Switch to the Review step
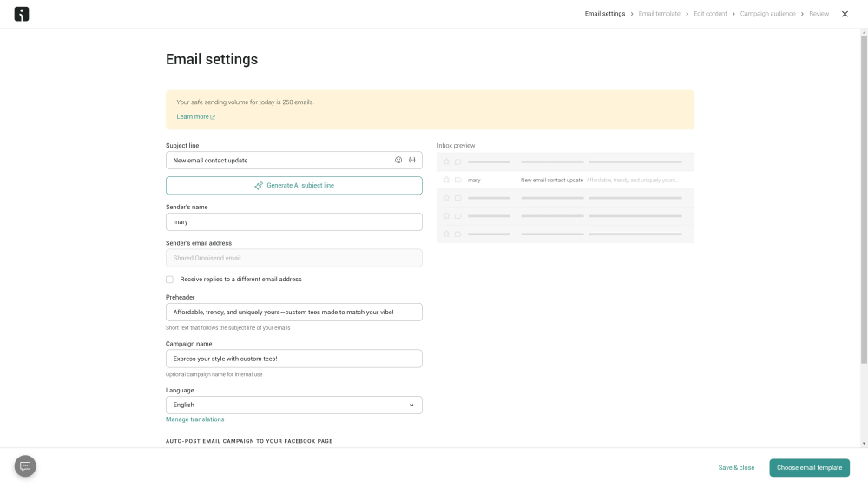 (819, 14)
